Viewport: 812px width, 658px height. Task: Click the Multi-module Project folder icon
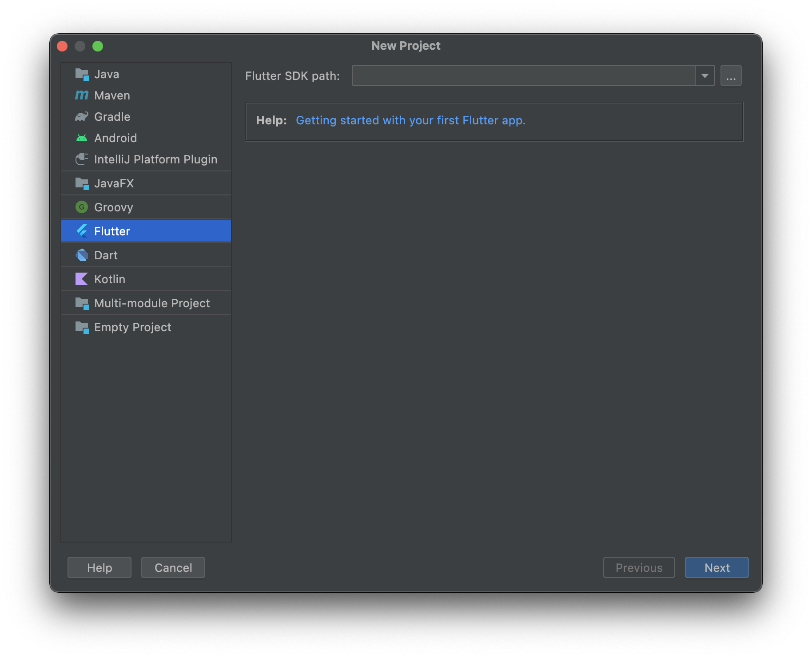pyautogui.click(x=82, y=303)
